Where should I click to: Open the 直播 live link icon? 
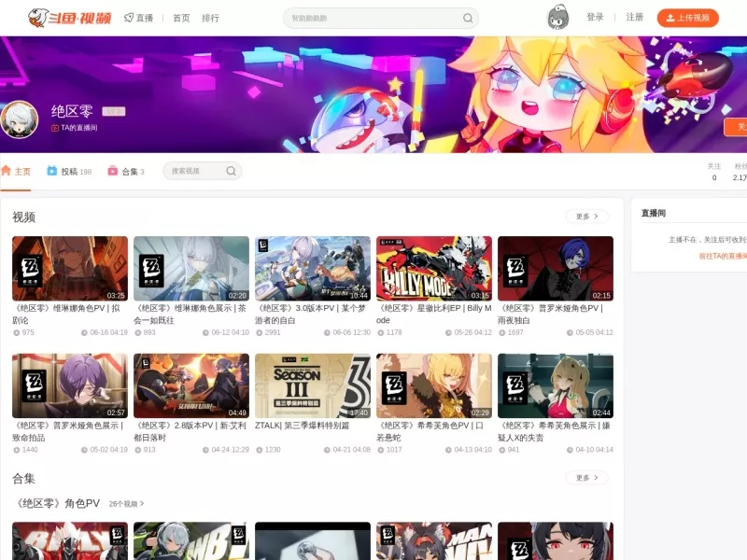click(129, 18)
